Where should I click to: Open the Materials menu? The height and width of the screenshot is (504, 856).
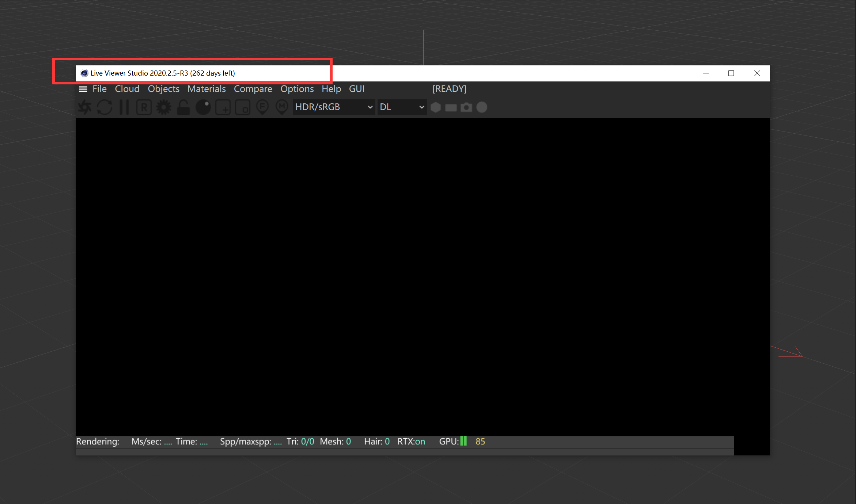point(207,89)
